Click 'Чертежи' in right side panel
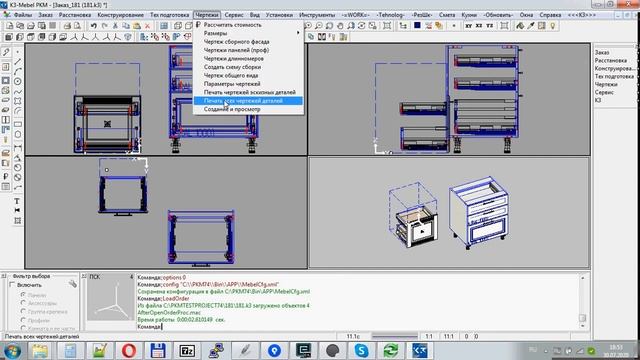The height and width of the screenshot is (360, 640). [606, 84]
